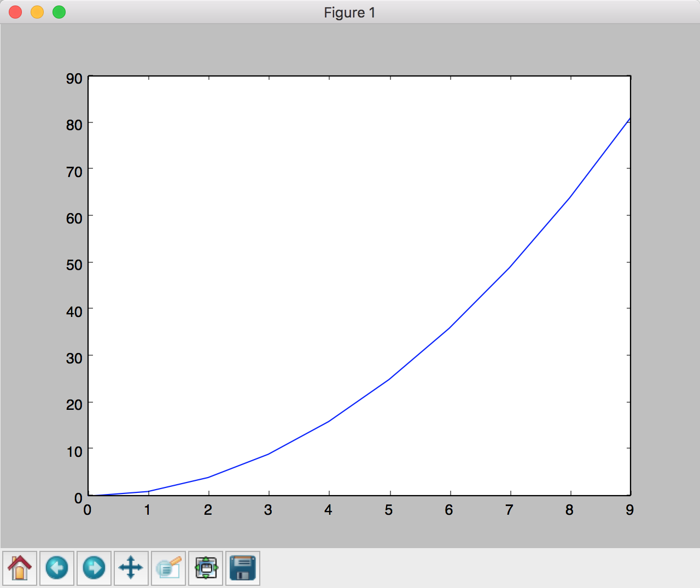The height and width of the screenshot is (588, 700).
Task: Click y-axis label 60
Action: coord(74,219)
